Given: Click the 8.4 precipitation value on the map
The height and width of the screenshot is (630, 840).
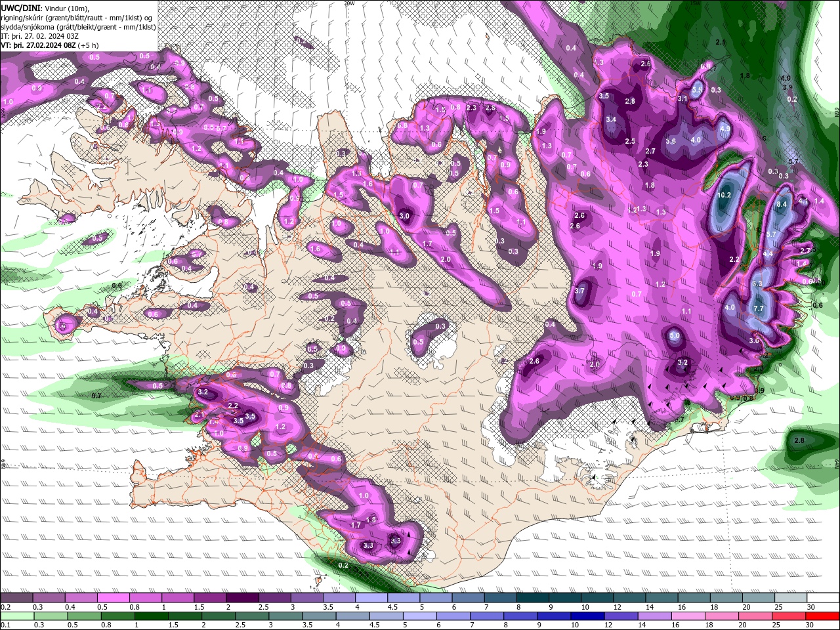Looking at the screenshot, I should pyautogui.click(x=782, y=205).
